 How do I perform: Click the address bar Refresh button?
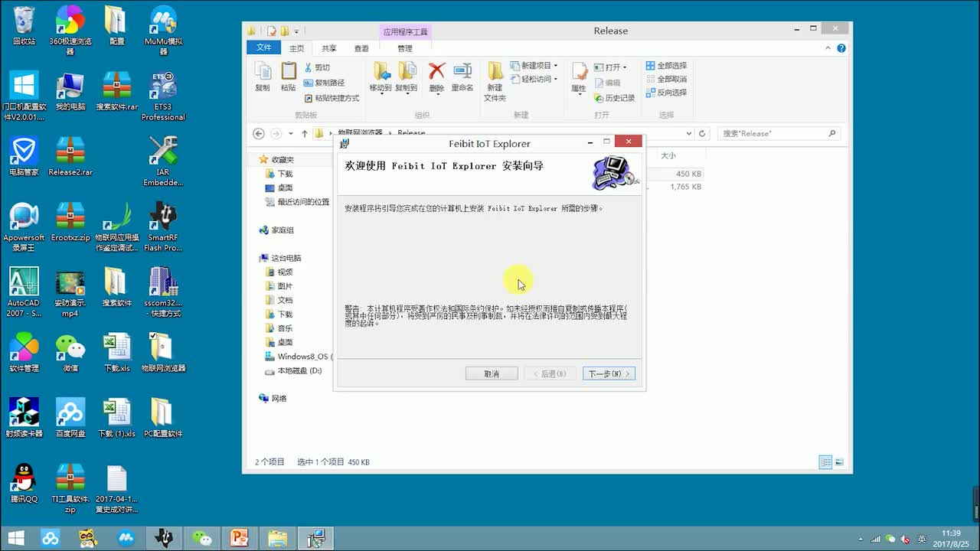702,133
